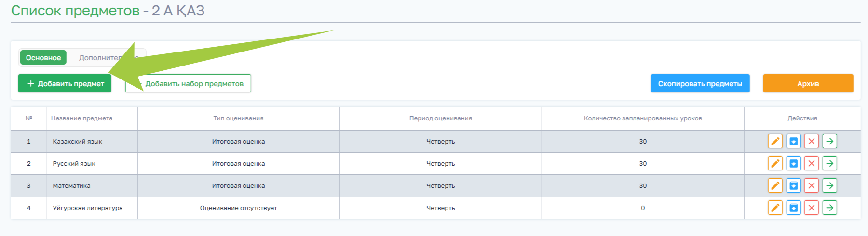Archive the Казахский язык subject
This screenshot has width=868, height=236.
click(793, 141)
